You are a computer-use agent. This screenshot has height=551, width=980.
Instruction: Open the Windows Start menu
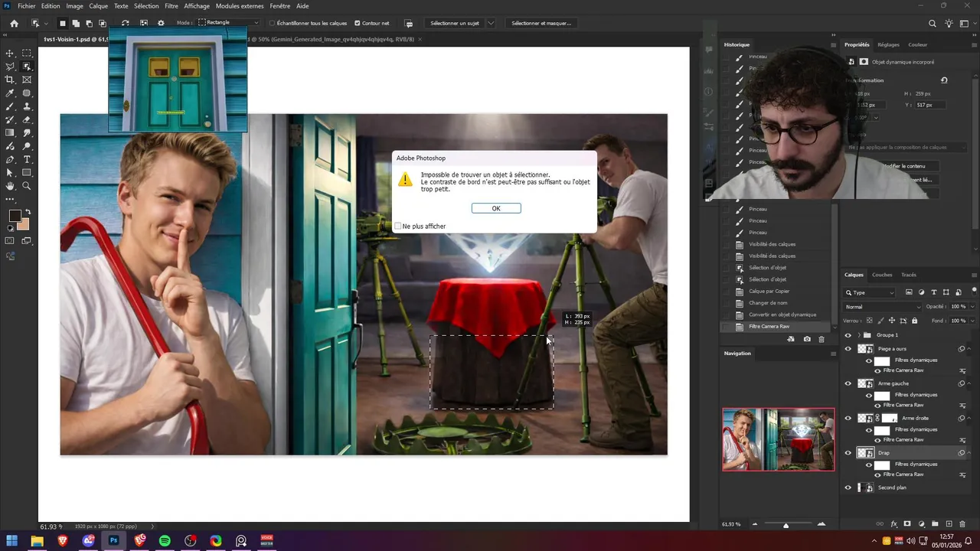click(x=11, y=541)
